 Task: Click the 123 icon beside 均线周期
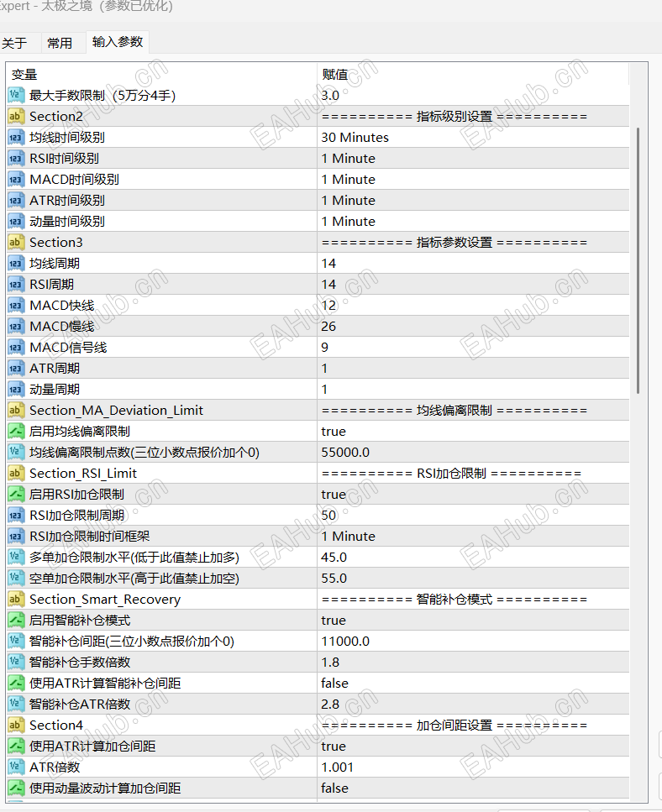coord(16,263)
